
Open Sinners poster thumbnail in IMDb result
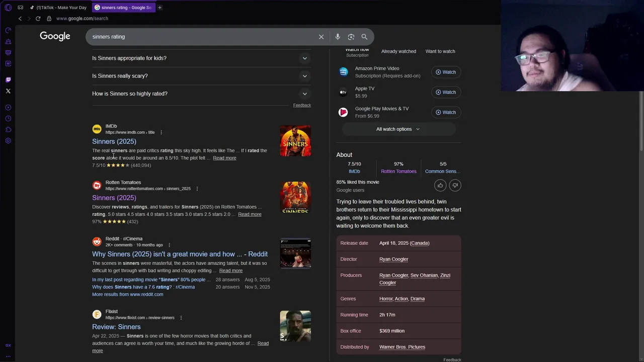click(295, 141)
